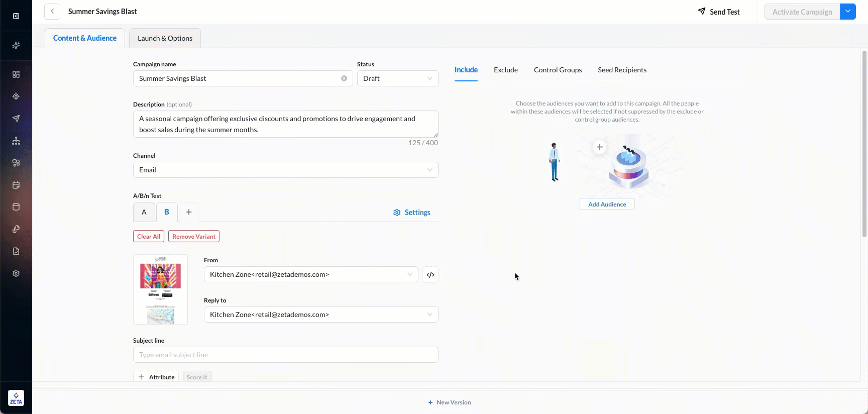The height and width of the screenshot is (414, 868).
Task: Open the Channel Email dropdown
Action: click(x=285, y=170)
